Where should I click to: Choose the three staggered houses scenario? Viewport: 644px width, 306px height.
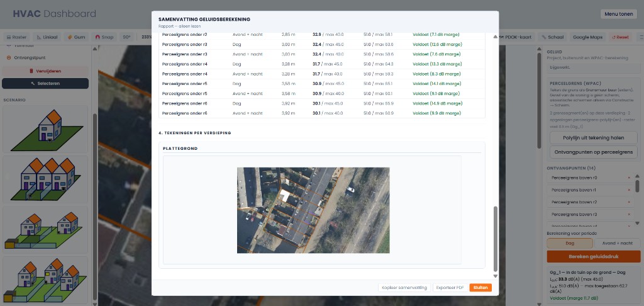(x=45, y=280)
